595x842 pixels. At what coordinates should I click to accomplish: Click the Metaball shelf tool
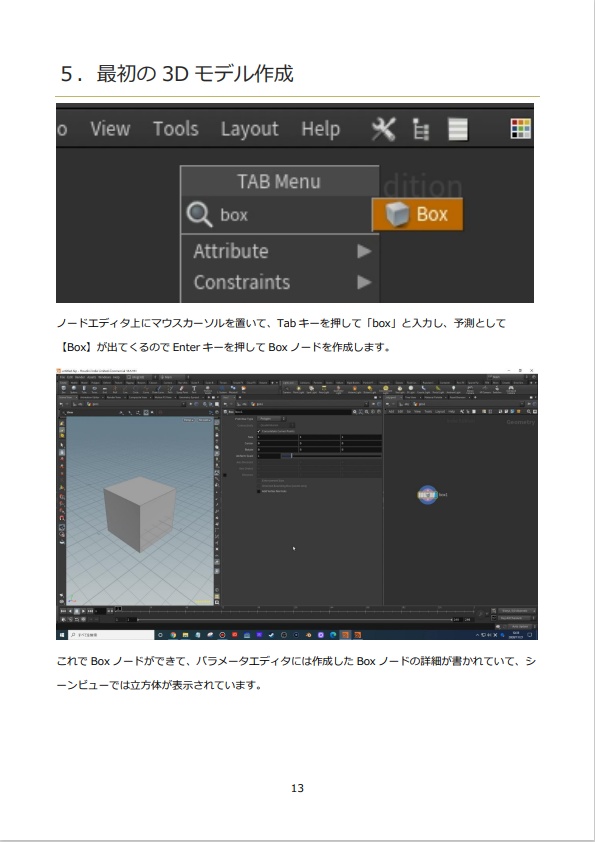click(x=233, y=389)
